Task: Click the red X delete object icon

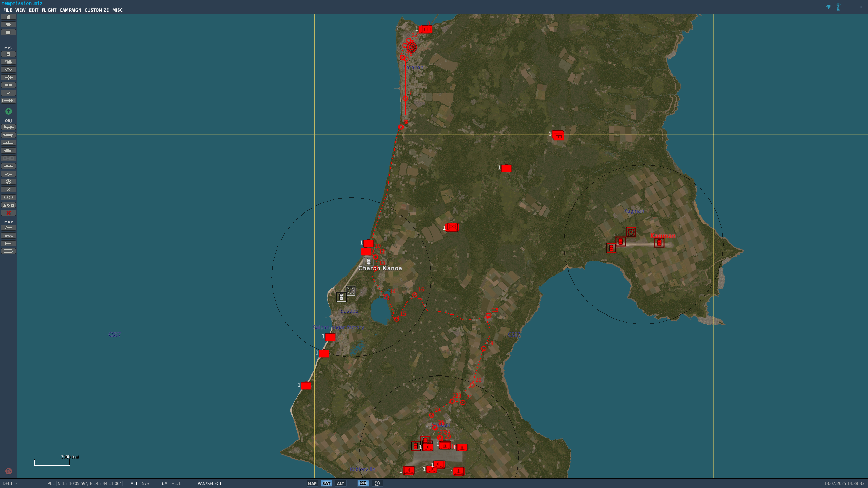Action: [8, 213]
